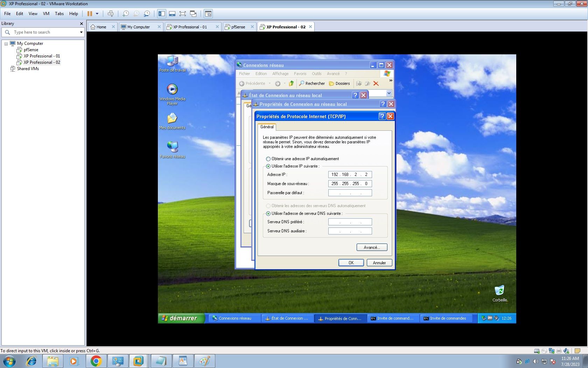The height and width of the screenshot is (368, 588).
Task: Select the Windows Media Player desktop icon
Action: [172, 94]
